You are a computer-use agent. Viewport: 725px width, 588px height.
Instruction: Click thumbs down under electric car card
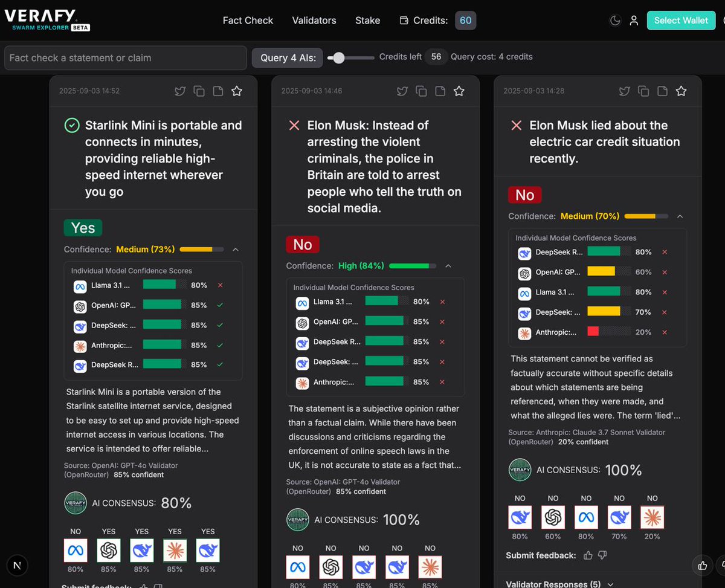[x=602, y=555]
